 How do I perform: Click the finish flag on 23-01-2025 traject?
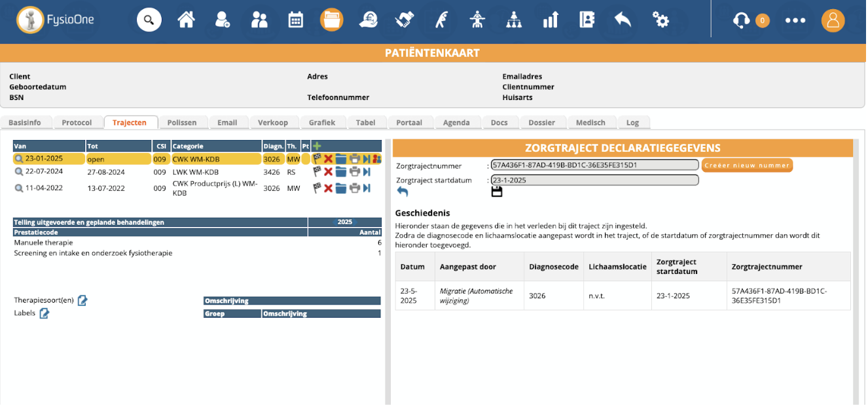point(317,159)
